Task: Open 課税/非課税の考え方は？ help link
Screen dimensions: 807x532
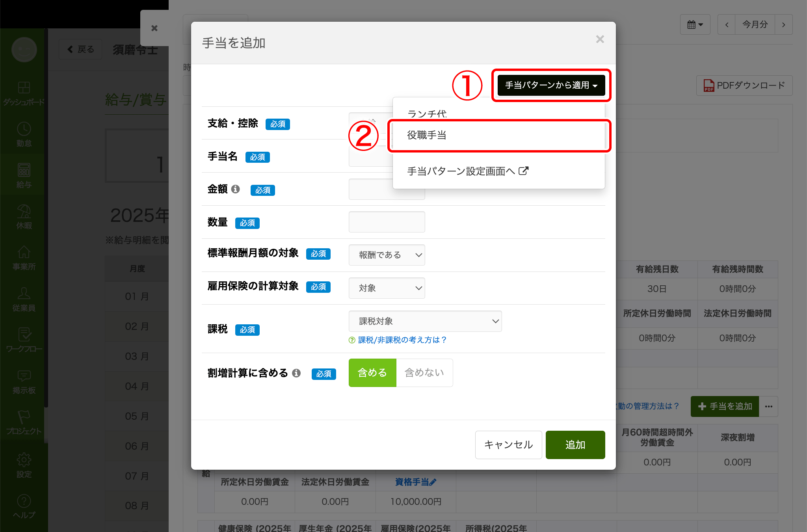Action: pos(402,340)
